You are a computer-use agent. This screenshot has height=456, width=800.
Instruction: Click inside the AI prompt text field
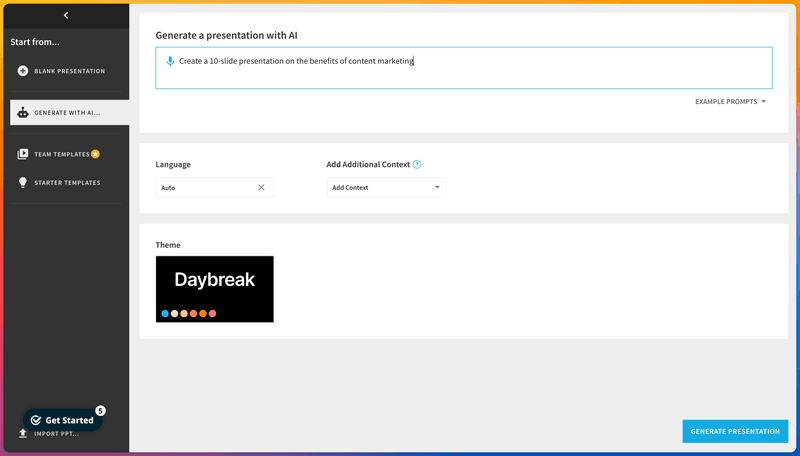[x=464, y=68]
